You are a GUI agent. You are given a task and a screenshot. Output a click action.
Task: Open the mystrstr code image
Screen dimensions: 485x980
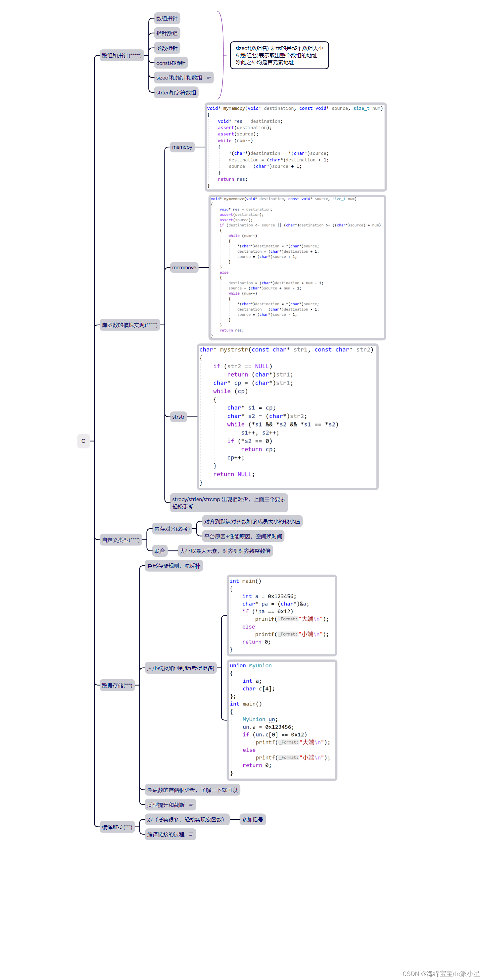pyautogui.click(x=288, y=417)
